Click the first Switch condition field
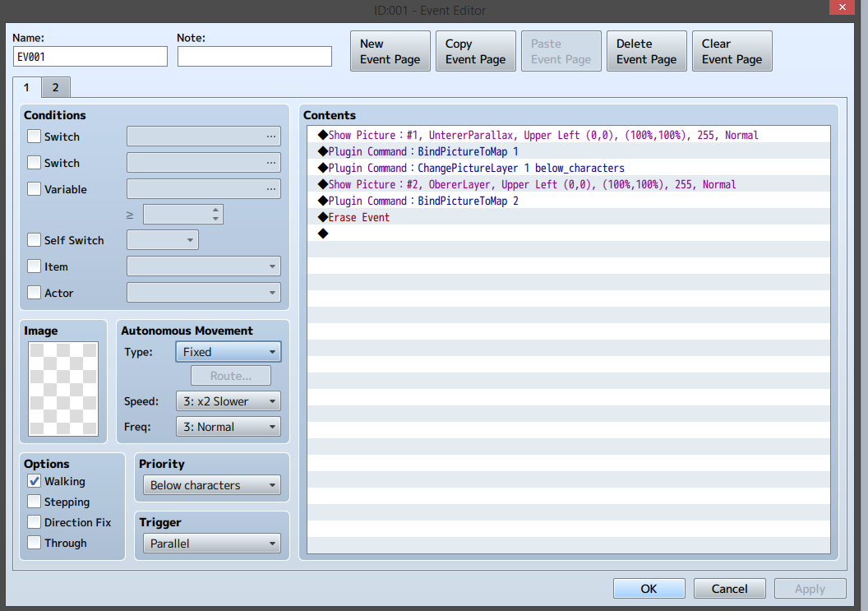The image size is (868, 611). coord(204,137)
